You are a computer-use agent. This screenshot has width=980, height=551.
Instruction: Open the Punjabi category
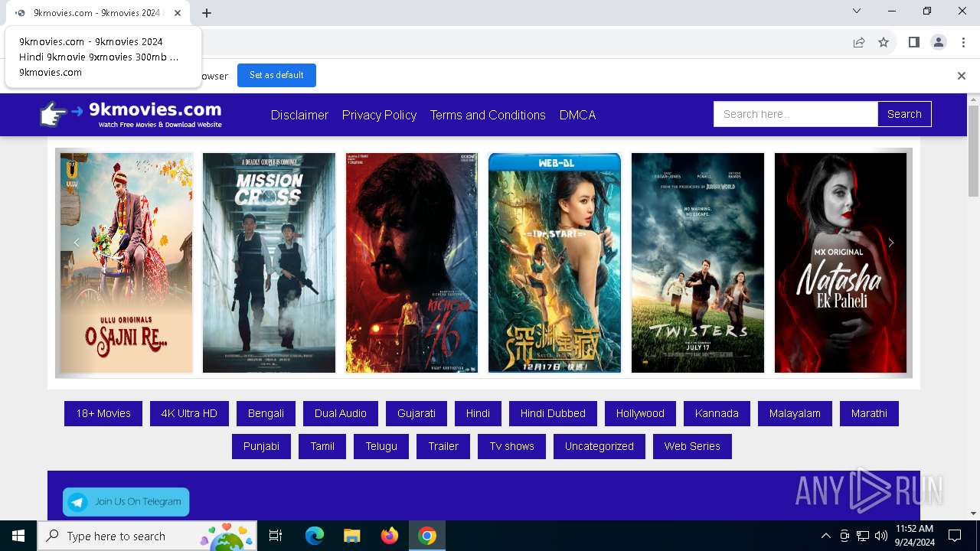(x=261, y=446)
